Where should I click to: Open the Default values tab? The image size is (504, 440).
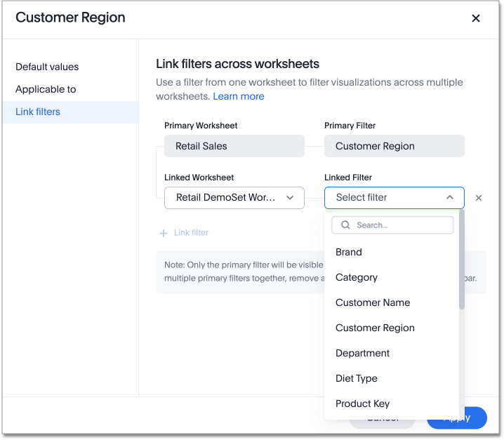click(x=47, y=67)
